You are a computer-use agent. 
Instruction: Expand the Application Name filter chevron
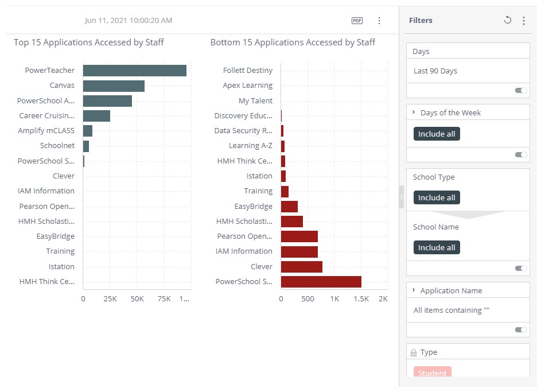[x=414, y=290]
